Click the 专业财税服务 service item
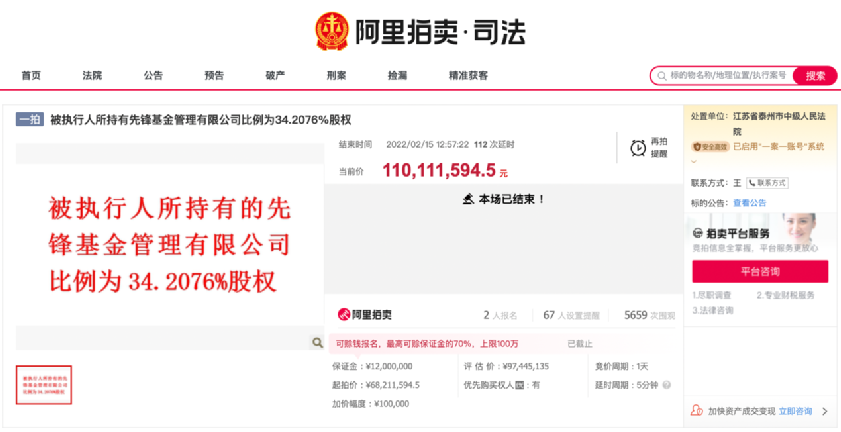Screen dimensions: 841x432 pos(786,295)
